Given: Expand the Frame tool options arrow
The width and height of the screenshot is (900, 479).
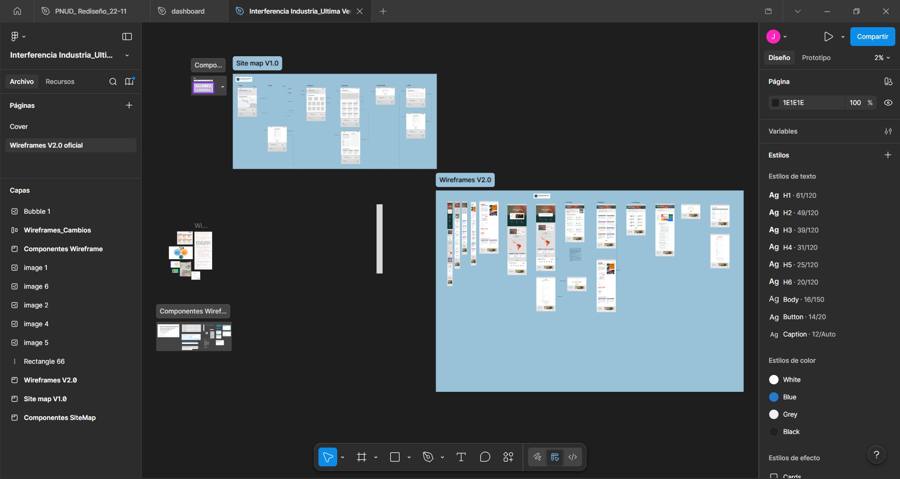Looking at the screenshot, I should point(376,458).
